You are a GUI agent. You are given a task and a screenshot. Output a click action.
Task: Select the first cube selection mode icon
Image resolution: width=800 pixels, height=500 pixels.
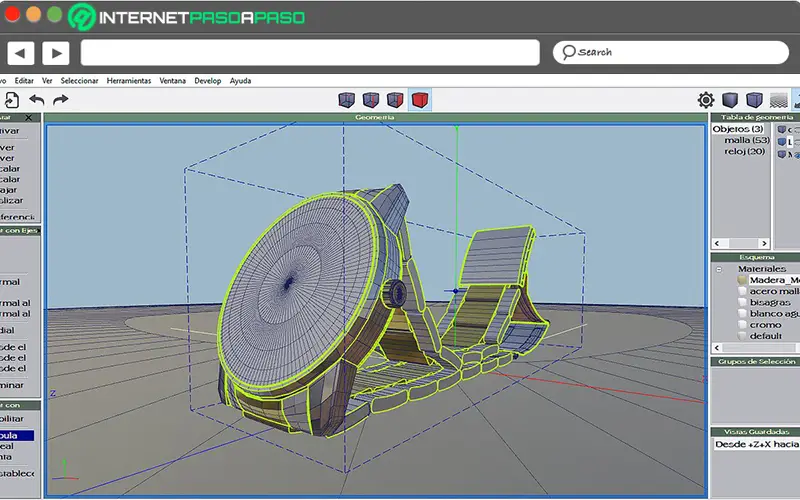point(347,100)
